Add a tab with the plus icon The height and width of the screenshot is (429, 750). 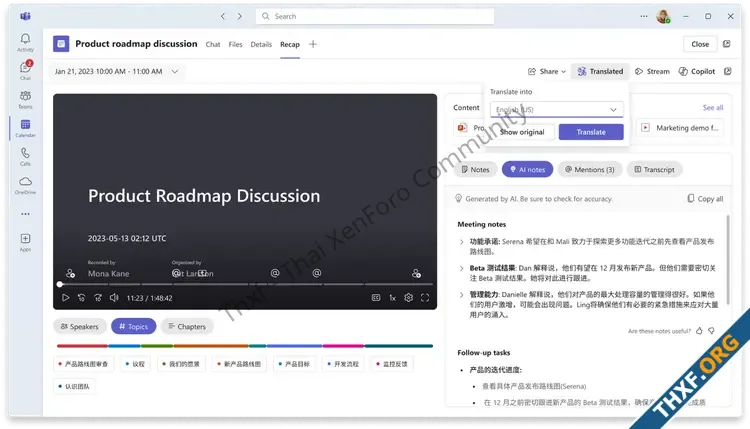pos(313,44)
